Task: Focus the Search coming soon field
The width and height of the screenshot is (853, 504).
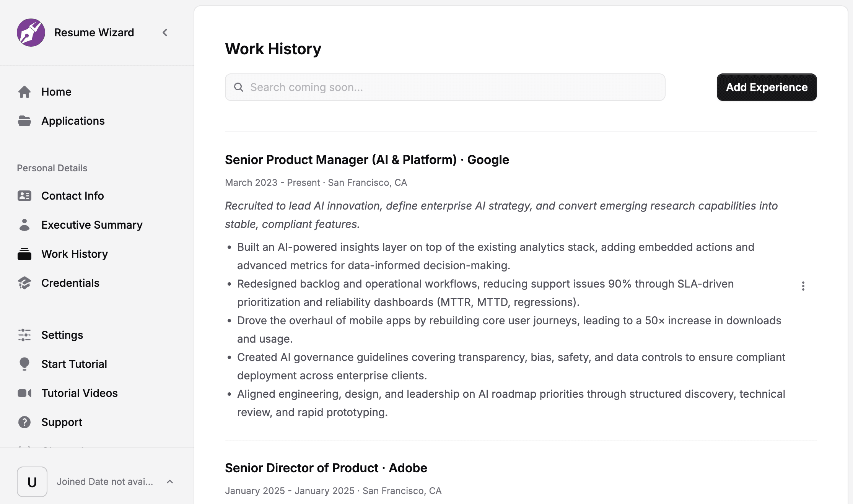Action: tap(445, 87)
